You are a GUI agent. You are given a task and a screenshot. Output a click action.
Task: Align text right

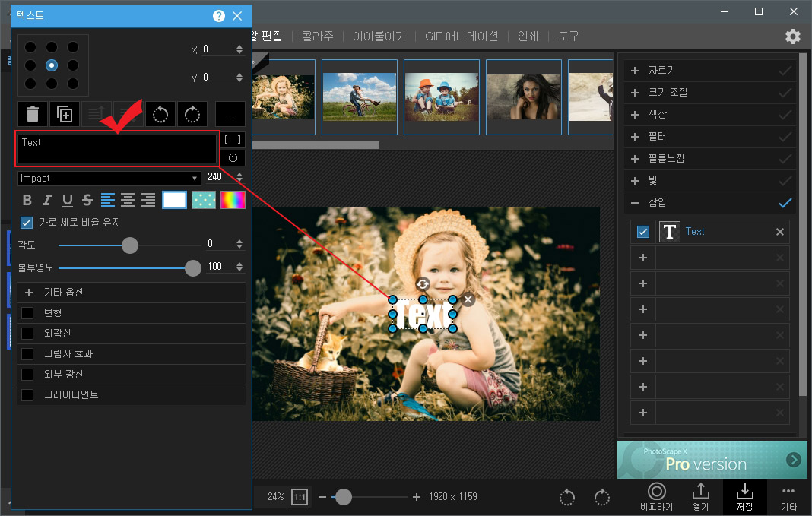pyautogui.click(x=148, y=200)
